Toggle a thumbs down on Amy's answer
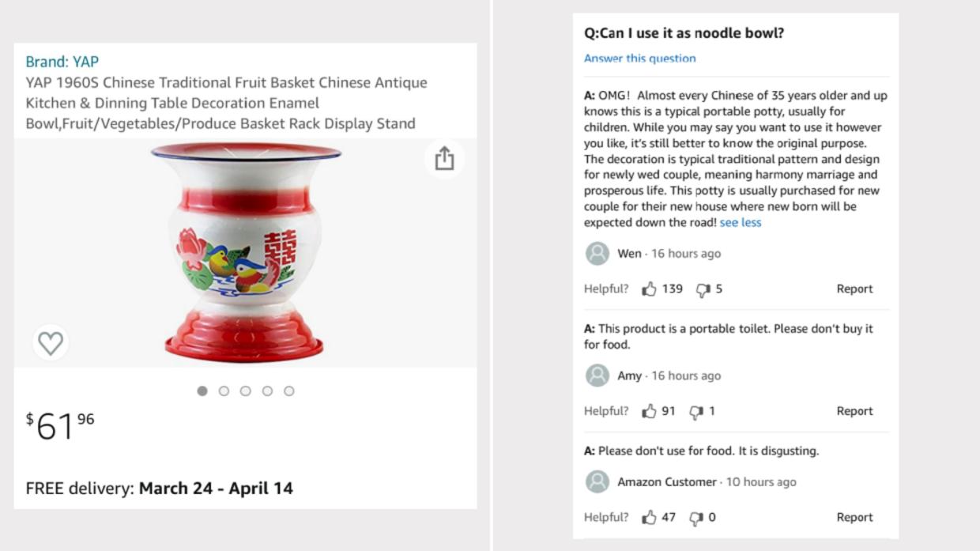 pyautogui.click(x=695, y=411)
